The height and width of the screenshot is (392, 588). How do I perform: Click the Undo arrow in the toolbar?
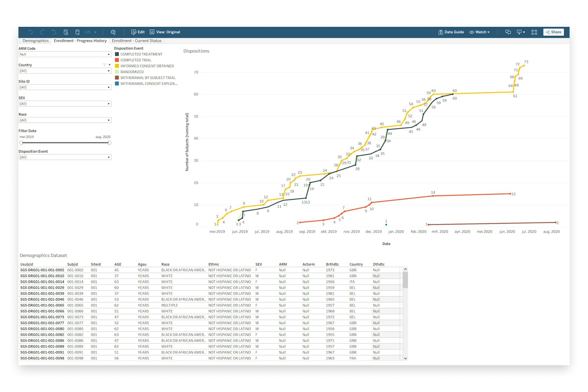(30, 32)
